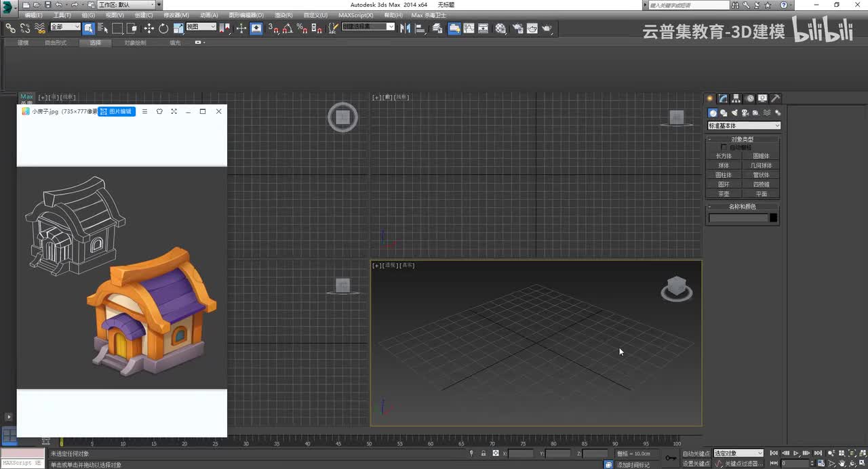Open the Utilities hammer panel
868x469 pixels.
(776, 98)
